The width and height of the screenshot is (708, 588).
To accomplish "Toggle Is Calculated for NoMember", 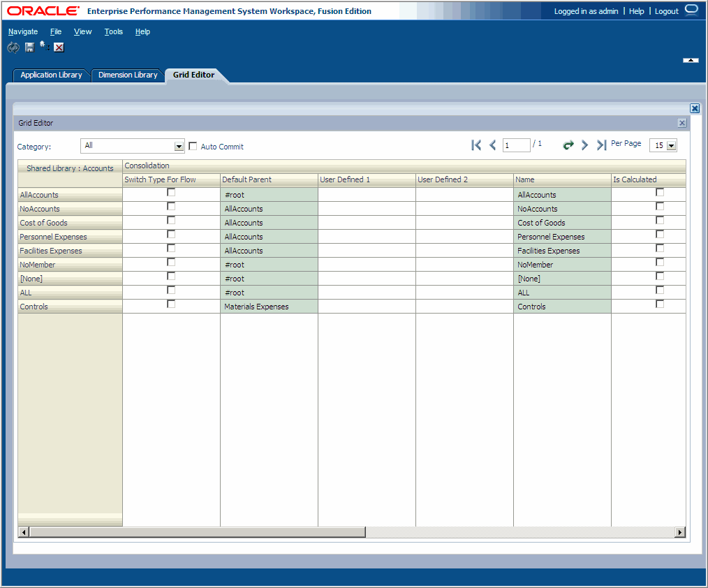I will click(660, 263).
